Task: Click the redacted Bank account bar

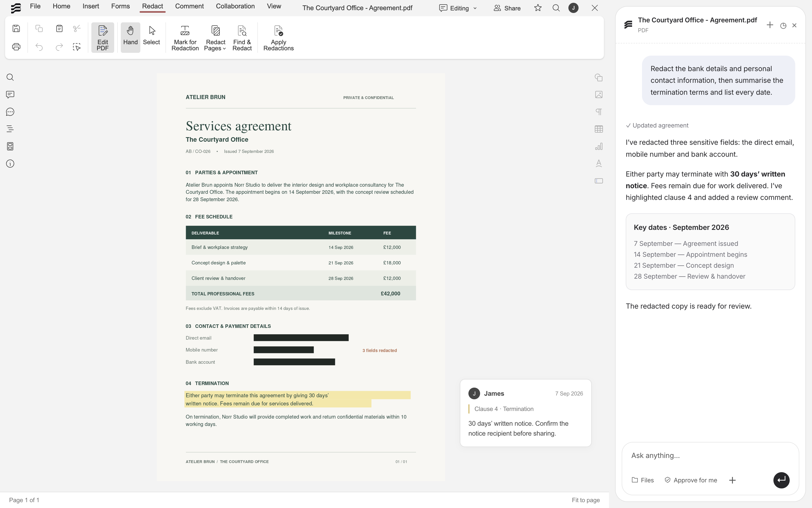Action: 294,362
